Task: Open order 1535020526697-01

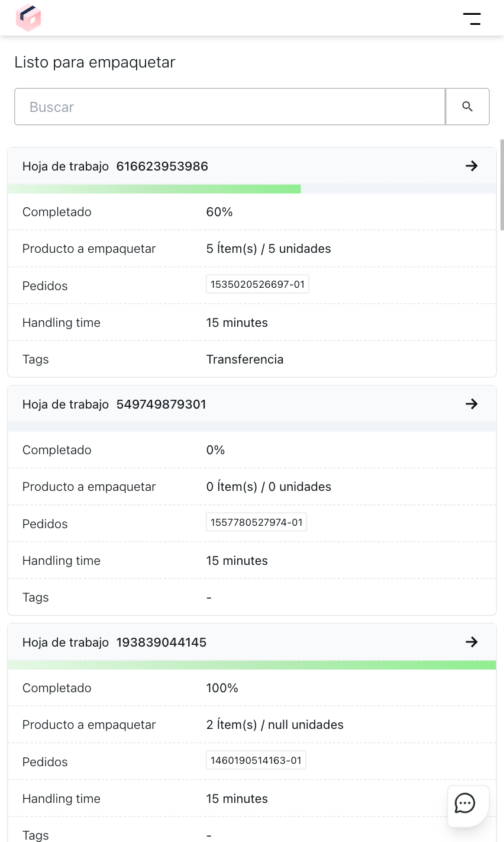Action: pyautogui.click(x=257, y=284)
